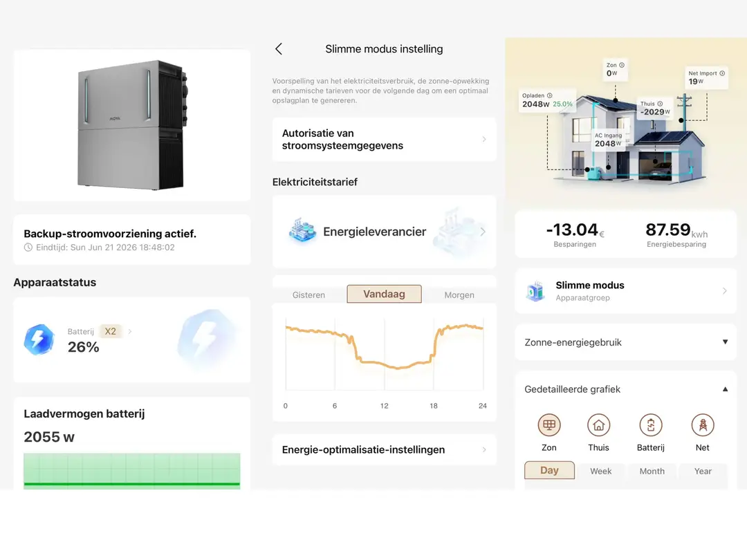The height and width of the screenshot is (560, 747).
Task: Click the Backup-stroomvoorziening actief card
Action: [x=132, y=239]
